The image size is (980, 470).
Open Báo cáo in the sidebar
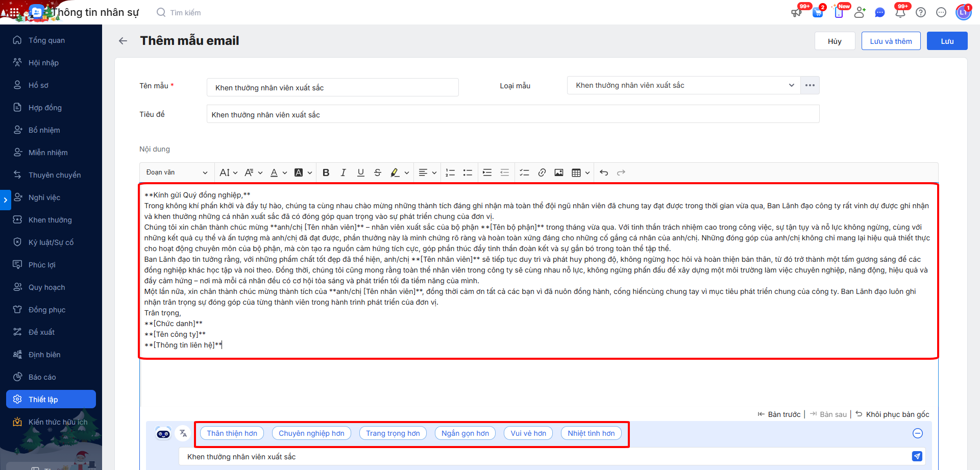tap(51, 377)
